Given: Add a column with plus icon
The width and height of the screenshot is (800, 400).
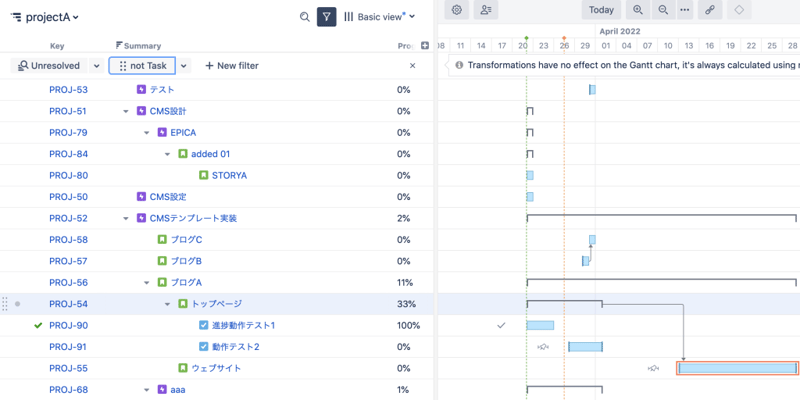Looking at the screenshot, I should tap(425, 45).
